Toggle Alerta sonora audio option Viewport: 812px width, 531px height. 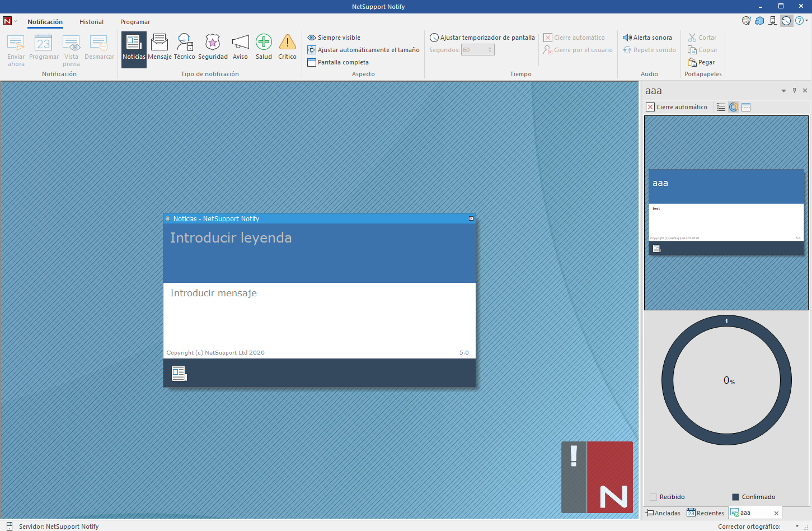pos(647,38)
